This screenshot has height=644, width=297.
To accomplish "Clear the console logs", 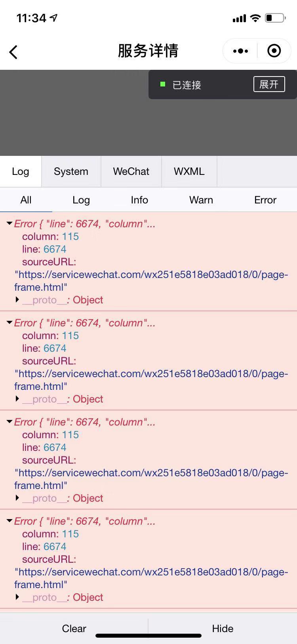I will (x=74, y=628).
